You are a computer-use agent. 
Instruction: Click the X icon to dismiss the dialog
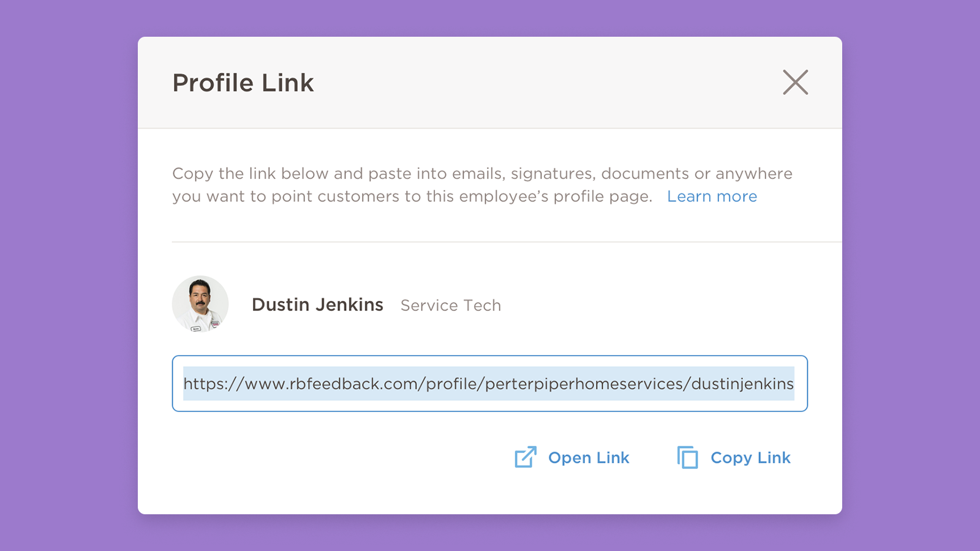(x=795, y=83)
